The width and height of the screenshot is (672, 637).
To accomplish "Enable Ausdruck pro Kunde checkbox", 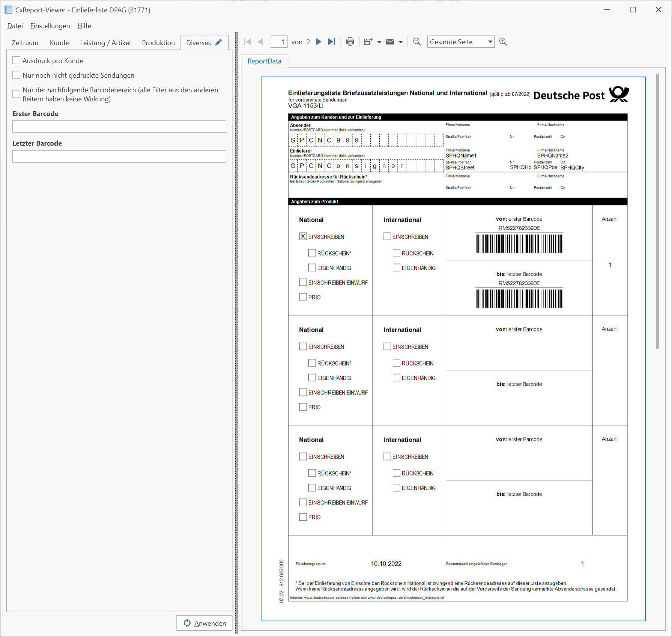I will pyautogui.click(x=16, y=60).
